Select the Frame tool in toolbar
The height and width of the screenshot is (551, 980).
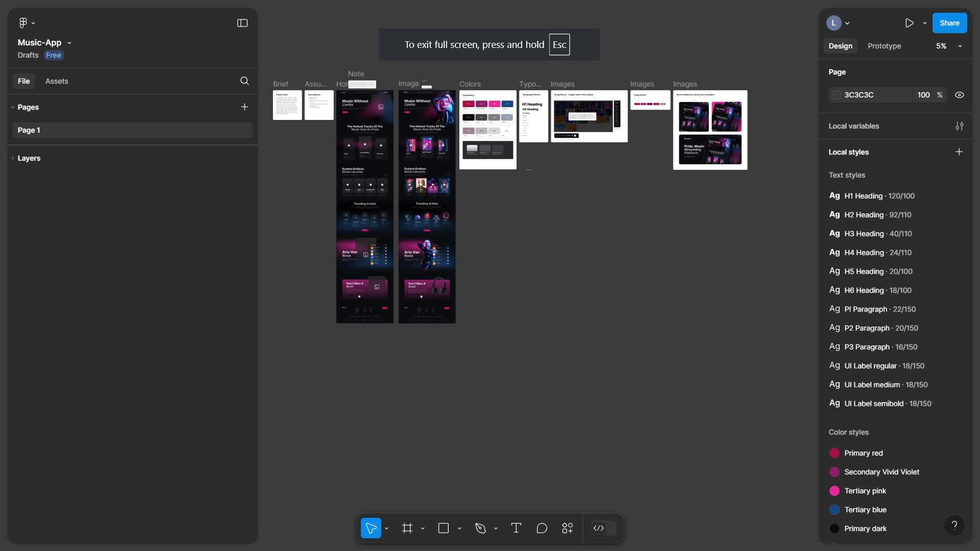pyautogui.click(x=407, y=529)
